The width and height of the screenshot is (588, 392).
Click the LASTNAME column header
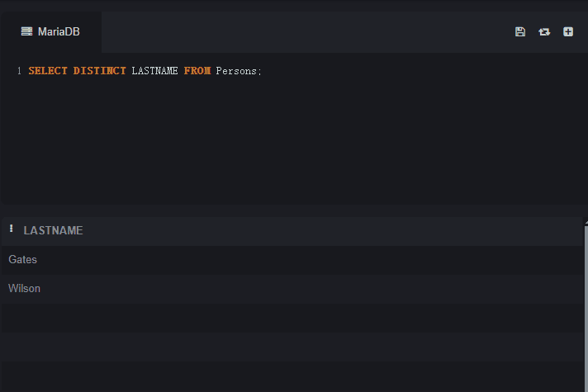pos(53,230)
